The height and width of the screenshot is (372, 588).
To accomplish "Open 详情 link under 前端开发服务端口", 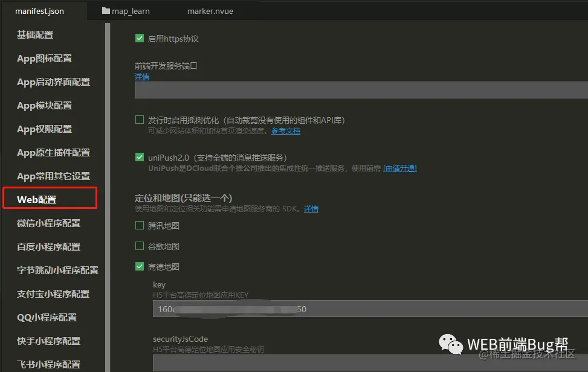I will pyautogui.click(x=141, y=77).
